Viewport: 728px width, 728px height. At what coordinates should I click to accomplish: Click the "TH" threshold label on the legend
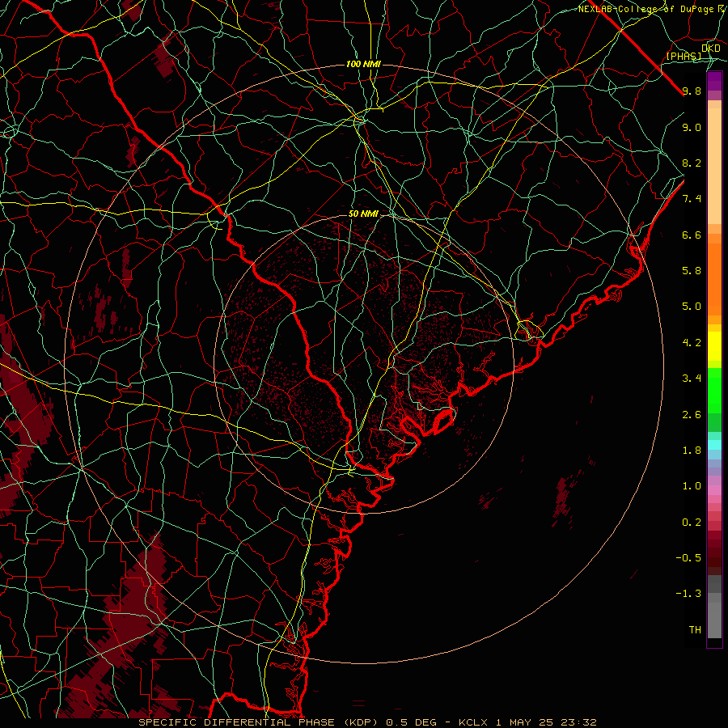coord(695,630)
